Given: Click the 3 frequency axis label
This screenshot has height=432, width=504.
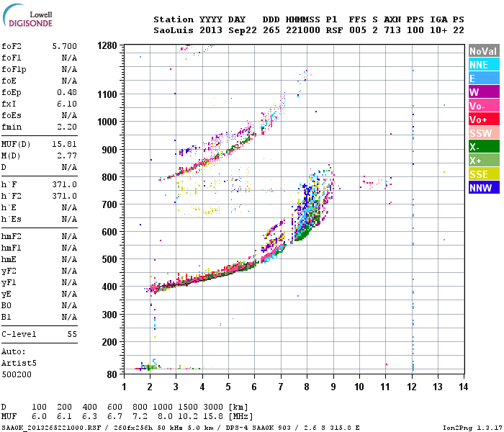Looking at the screenshot, I should pos(176,387).
